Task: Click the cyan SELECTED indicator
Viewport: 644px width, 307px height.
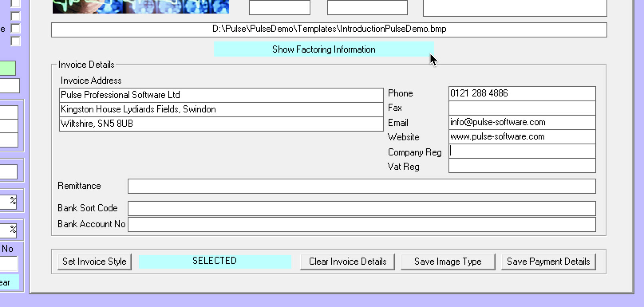Action: pyautogui.click(x=215, y=261)
